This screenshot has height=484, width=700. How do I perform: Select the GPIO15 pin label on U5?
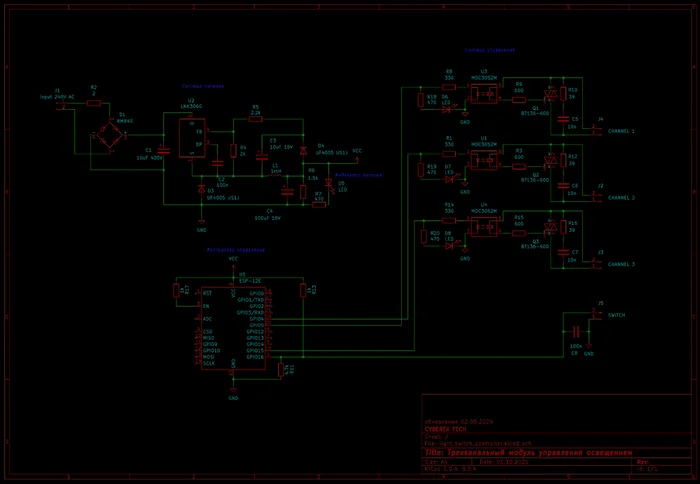tap(255, 351)
